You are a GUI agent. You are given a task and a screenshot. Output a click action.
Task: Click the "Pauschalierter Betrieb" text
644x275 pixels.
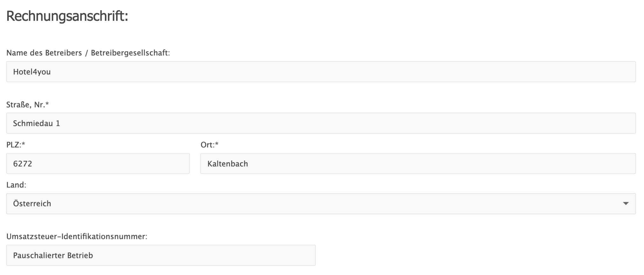point(53,256)
